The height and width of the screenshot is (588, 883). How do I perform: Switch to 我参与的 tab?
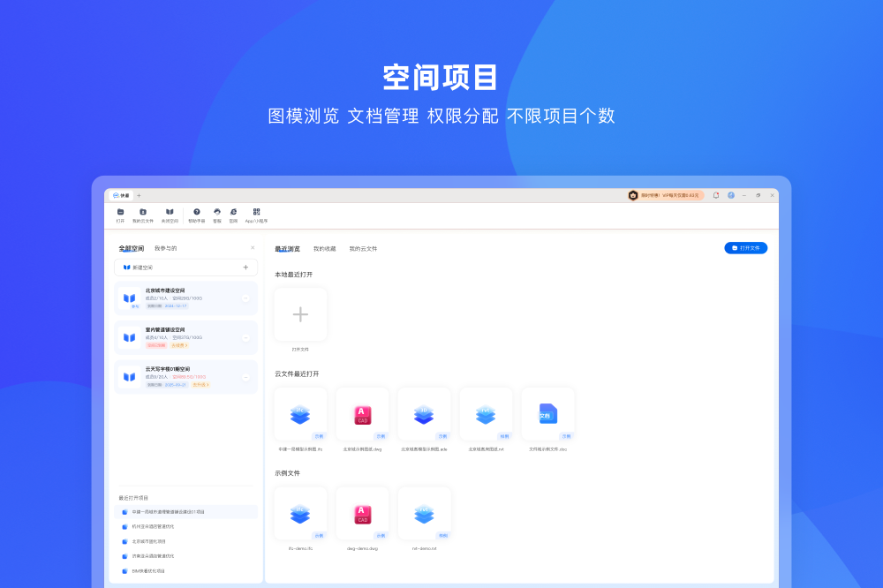click(166, 248)
